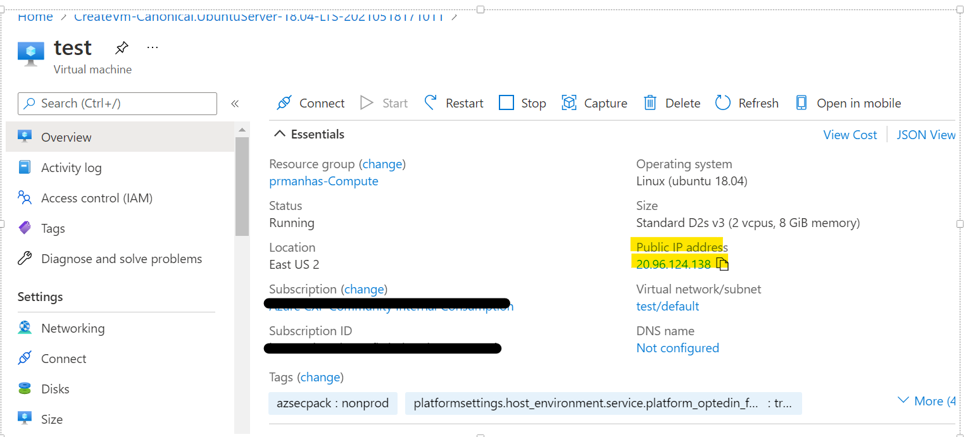Open the test/default virtual network link
Image resolution: width=980 pixels, height=437 pixels.
pyautogui.click(x=668, y=306)
